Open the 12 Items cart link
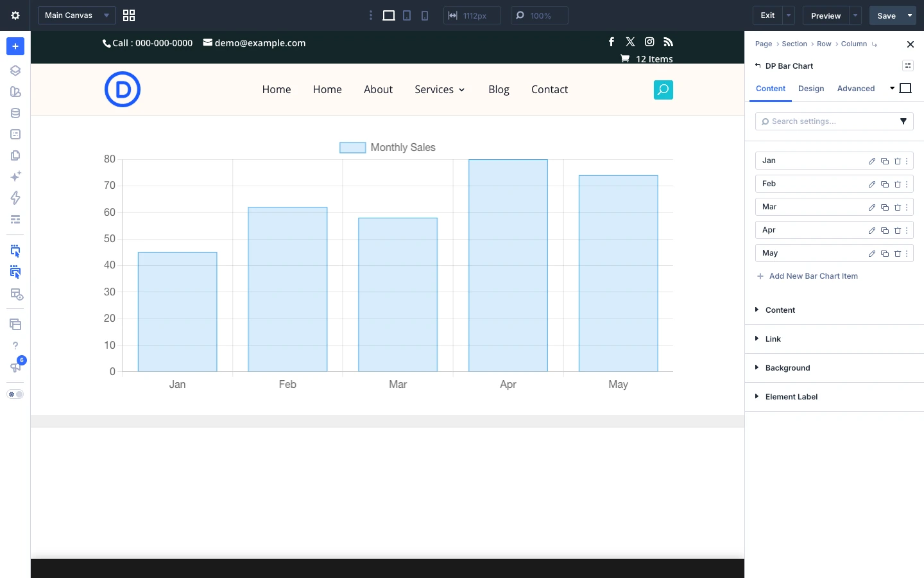This screenshot has height=578, width=924. point(647,59)
